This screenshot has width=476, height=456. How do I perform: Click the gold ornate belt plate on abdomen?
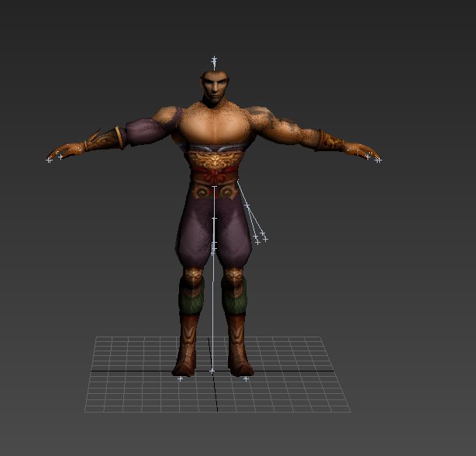(216, 160)
